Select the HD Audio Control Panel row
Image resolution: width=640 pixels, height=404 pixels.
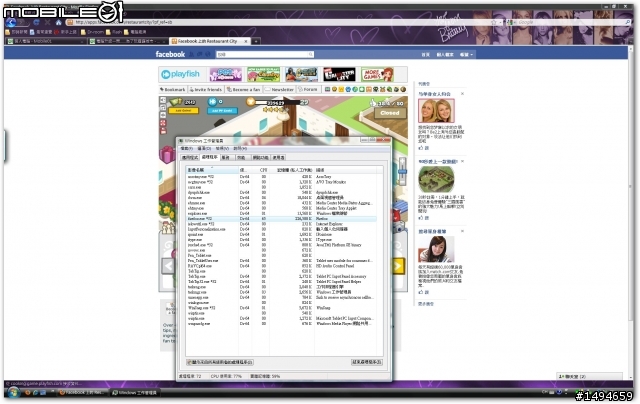[x=282, y=266]
